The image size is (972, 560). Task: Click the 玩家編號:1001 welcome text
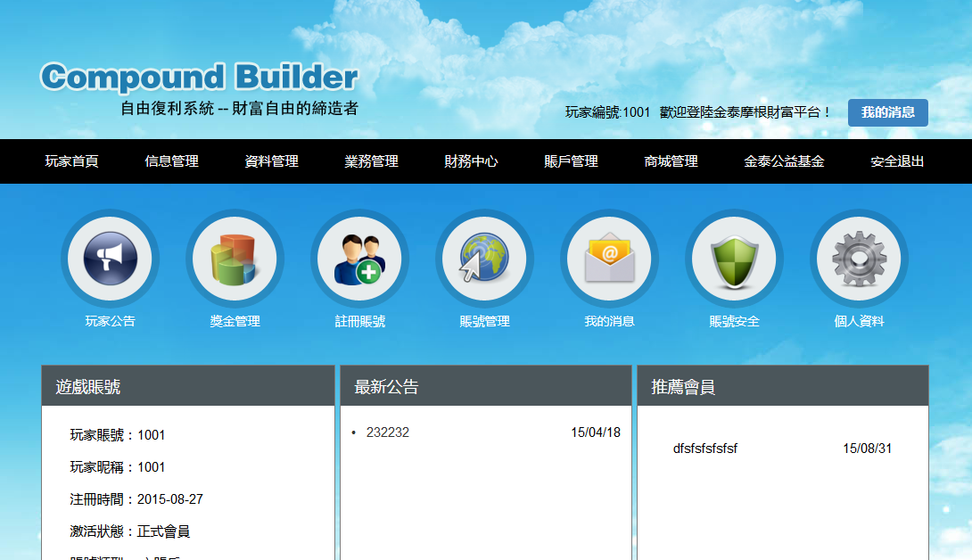tap(607, 112)
